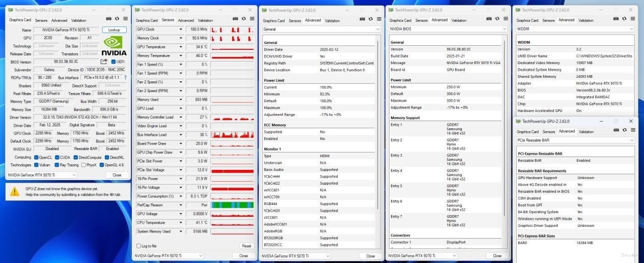Click the camera icon in the General Advanced window

[x=362, y=19]
